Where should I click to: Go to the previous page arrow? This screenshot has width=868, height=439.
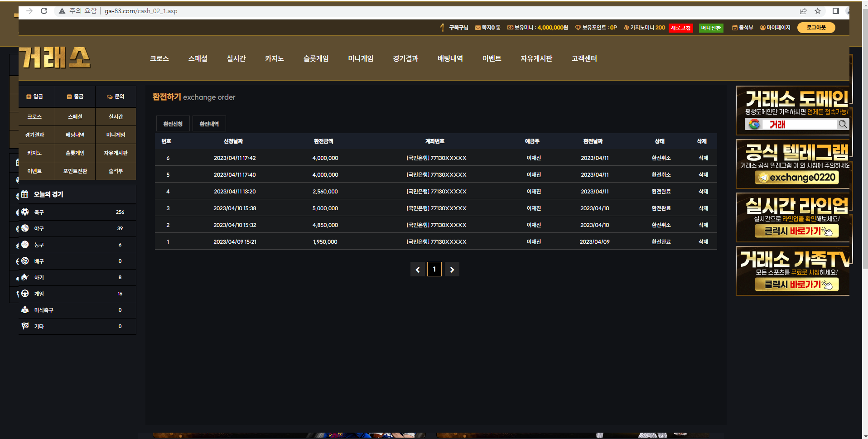click(417, 270)
